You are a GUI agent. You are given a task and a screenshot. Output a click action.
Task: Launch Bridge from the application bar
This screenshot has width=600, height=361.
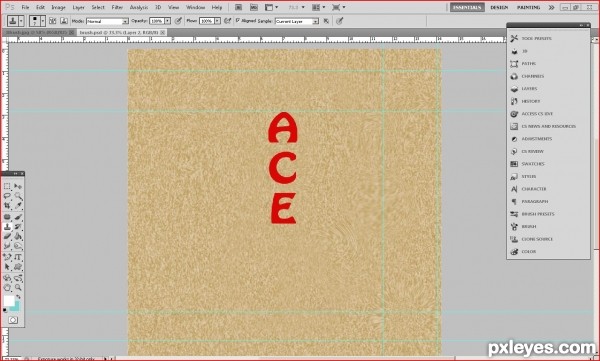click(238, 7)
